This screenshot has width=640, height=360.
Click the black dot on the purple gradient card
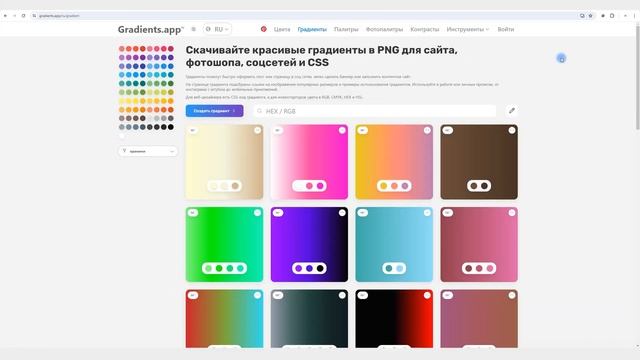point(320,268)
